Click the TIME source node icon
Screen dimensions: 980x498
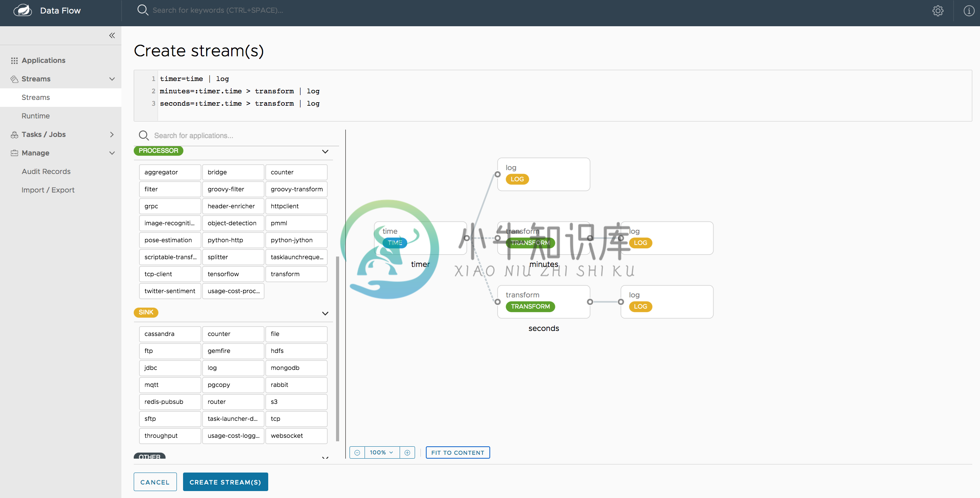click(395, 243)
